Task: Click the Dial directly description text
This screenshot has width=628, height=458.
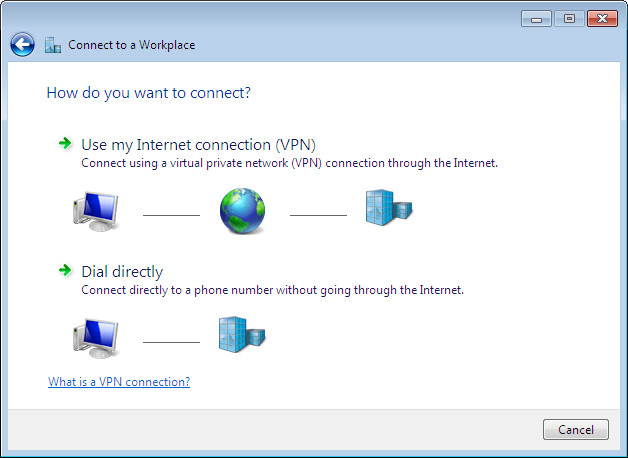Action: 272,290
